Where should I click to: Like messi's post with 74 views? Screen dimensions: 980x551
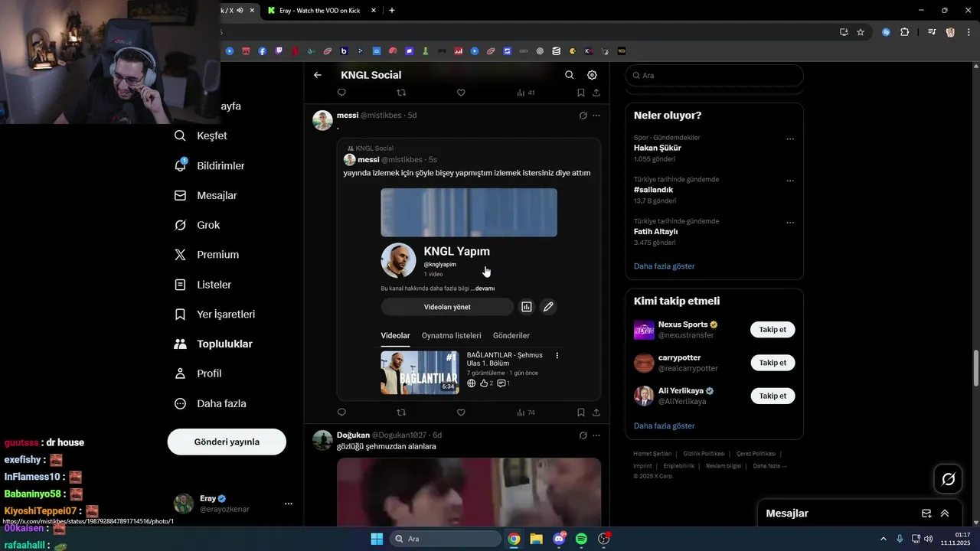coord(461,412)
